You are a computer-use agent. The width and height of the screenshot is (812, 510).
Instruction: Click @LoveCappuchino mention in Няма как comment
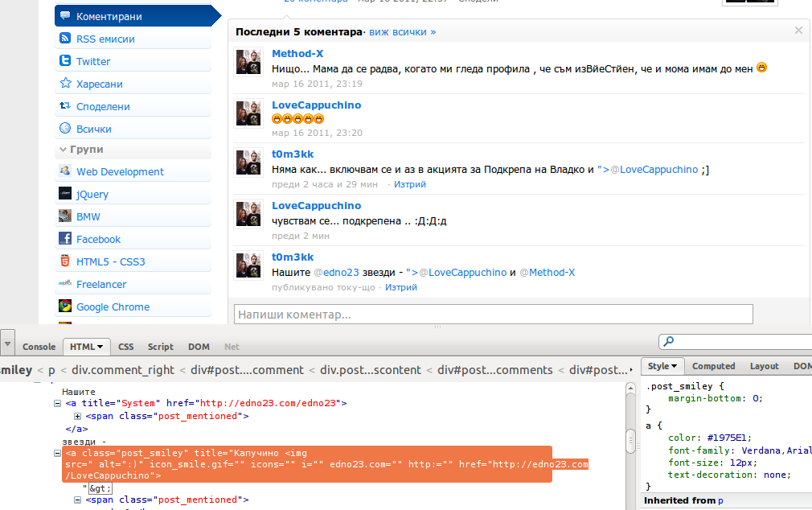(x=654, y=170)
